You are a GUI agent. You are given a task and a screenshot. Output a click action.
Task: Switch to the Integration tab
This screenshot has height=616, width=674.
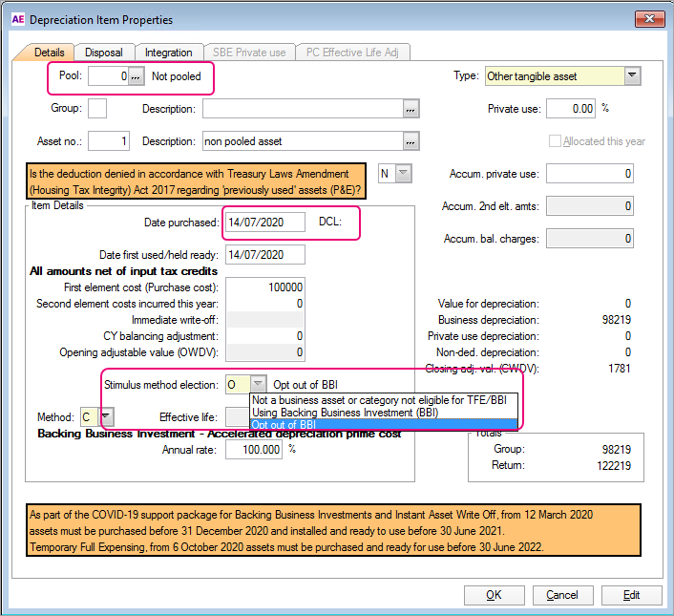point(168,53)
